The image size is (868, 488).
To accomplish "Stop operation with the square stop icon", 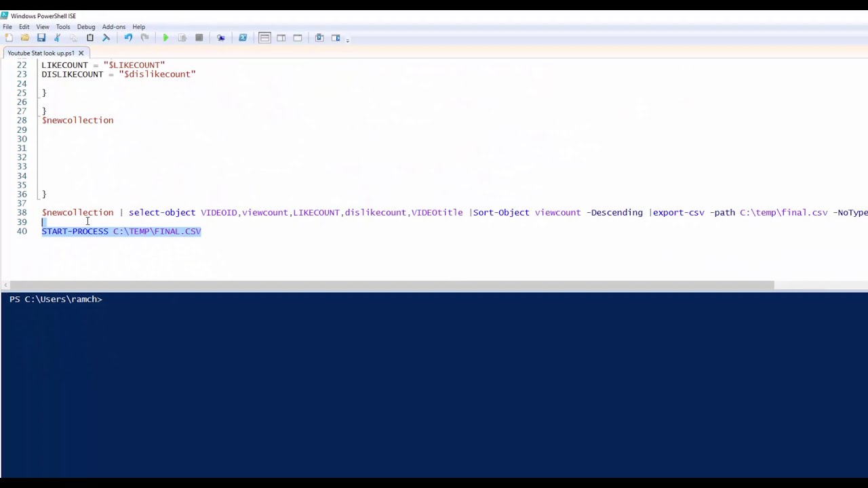I will tap(199, 38).
